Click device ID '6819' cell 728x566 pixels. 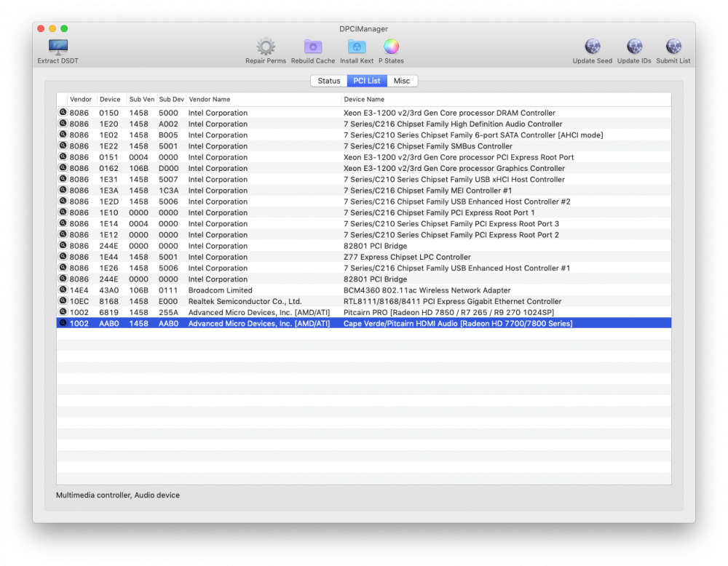[108, 313]
